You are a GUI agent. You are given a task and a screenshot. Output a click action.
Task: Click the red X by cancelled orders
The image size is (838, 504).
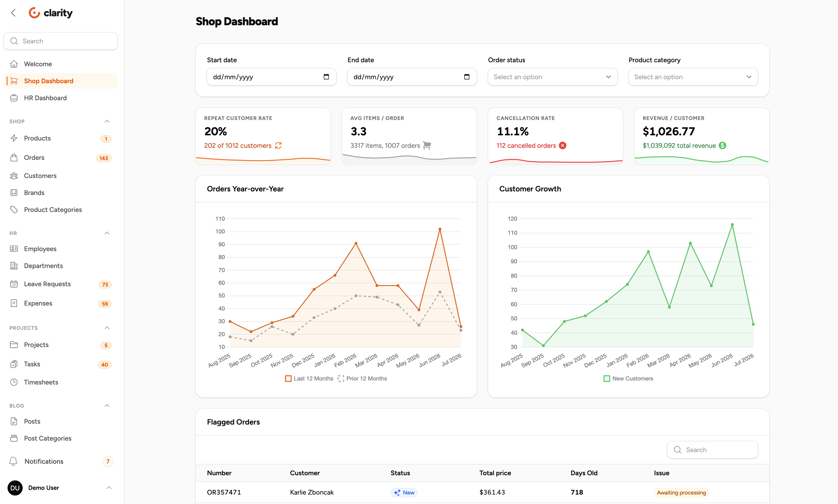[x=563, y=145]
